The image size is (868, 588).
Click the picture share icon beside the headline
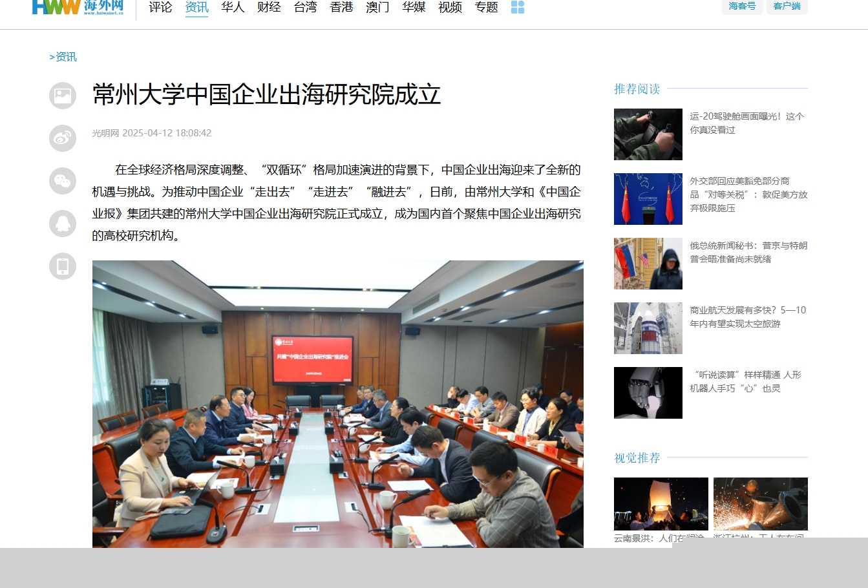(x=63, y=96)
